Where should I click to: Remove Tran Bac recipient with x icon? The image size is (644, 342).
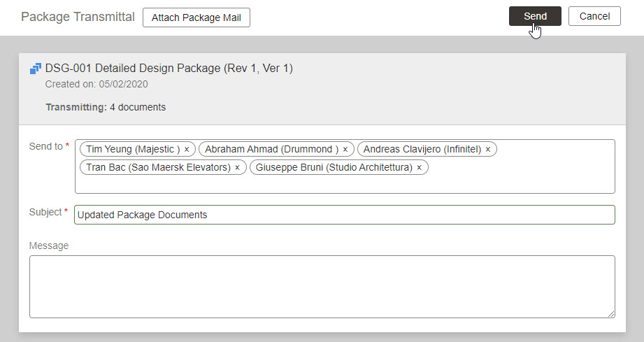point(238,168)
